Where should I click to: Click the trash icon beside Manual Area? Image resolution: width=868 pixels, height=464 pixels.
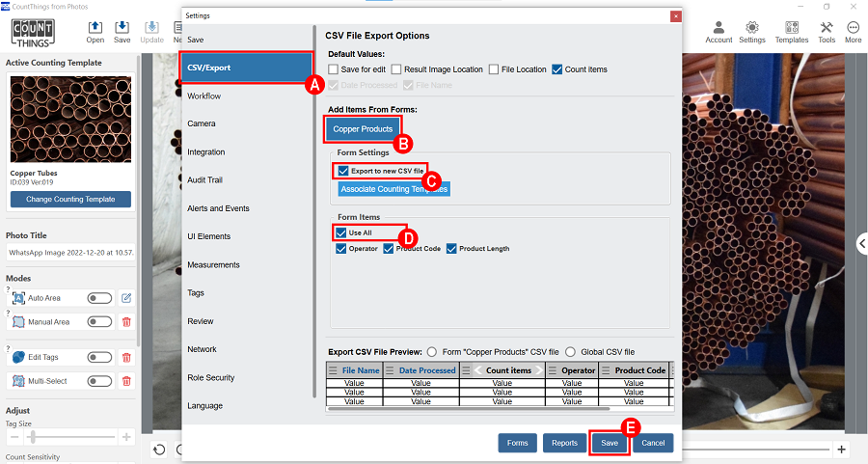(x=126, y=322)
